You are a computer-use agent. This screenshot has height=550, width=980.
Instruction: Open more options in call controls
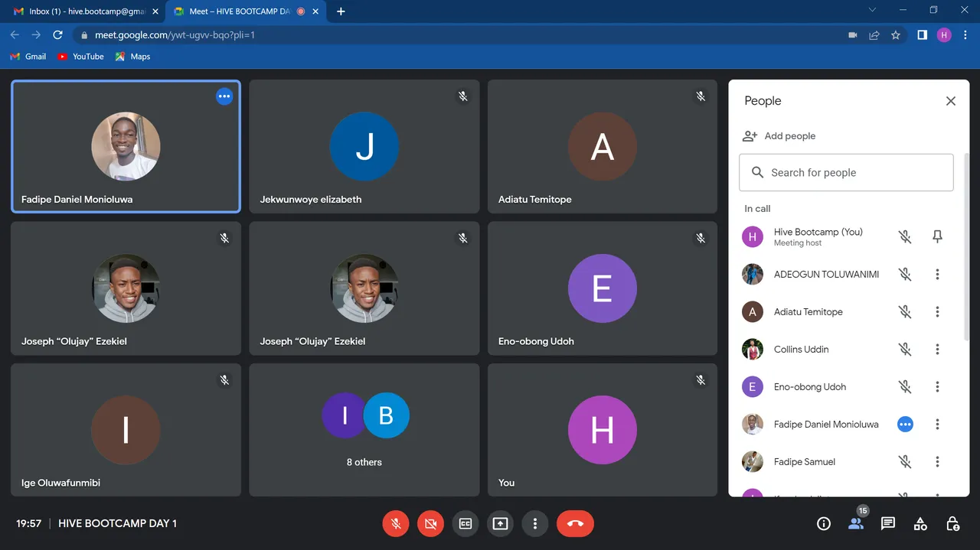[x=535, y=524]
